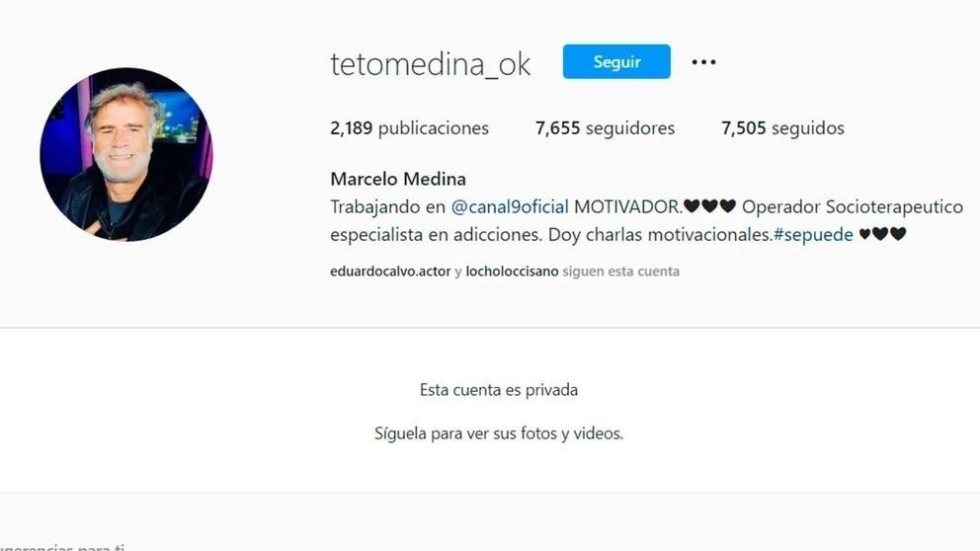980x551 pixels.
Task: Click the "siguen esta cuenta" label
Action: (x=620, y=272)
